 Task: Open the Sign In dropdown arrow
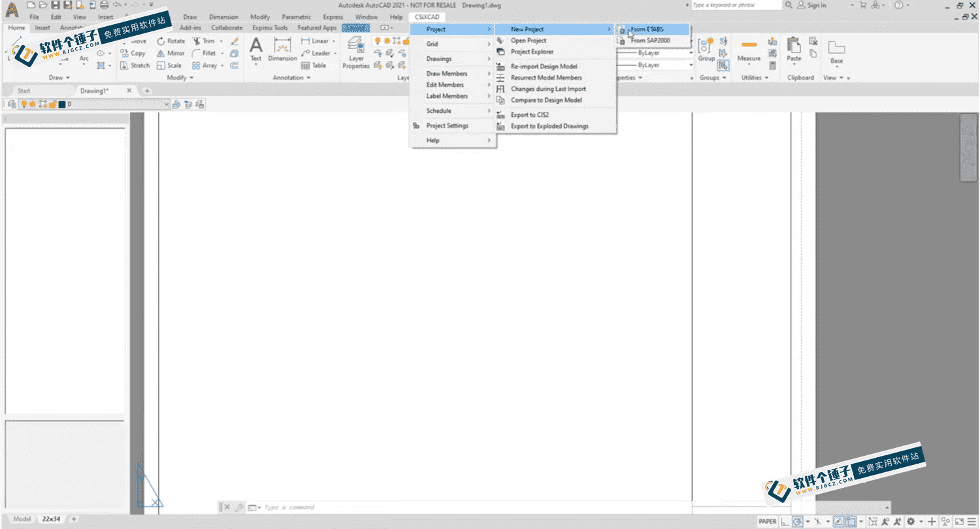coord(853,5)
